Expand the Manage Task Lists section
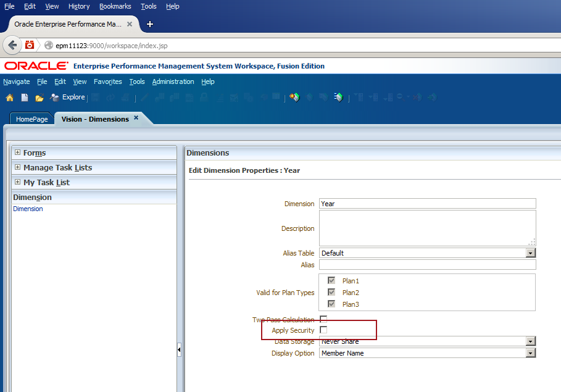 (x=17, y=167)
